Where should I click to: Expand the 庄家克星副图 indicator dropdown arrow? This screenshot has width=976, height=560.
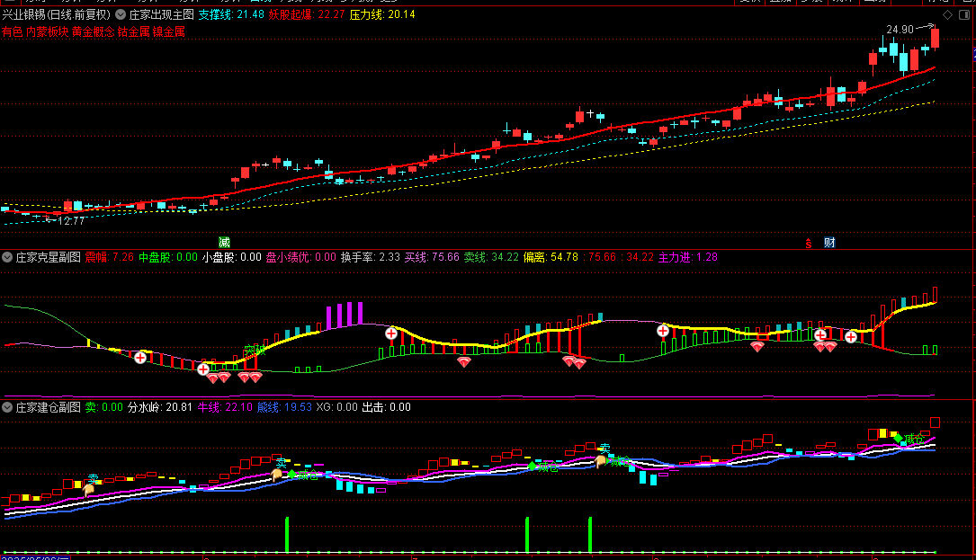7,257
